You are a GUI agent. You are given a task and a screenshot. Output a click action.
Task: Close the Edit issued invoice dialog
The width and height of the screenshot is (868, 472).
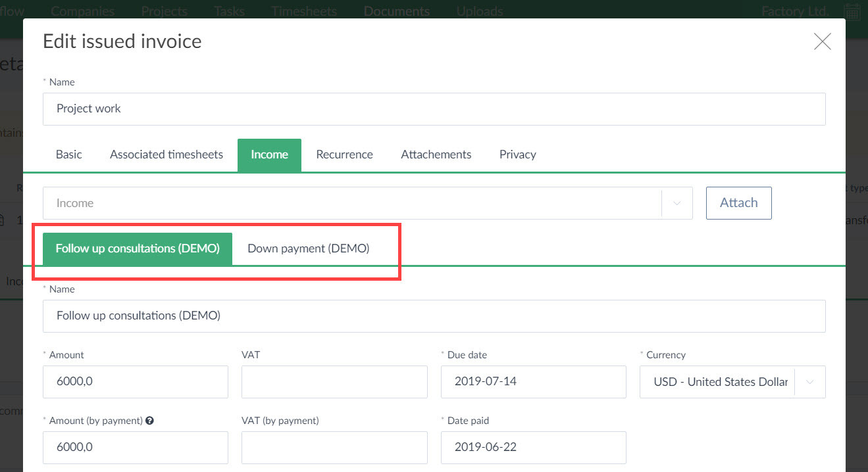click(x=822, y=42)
